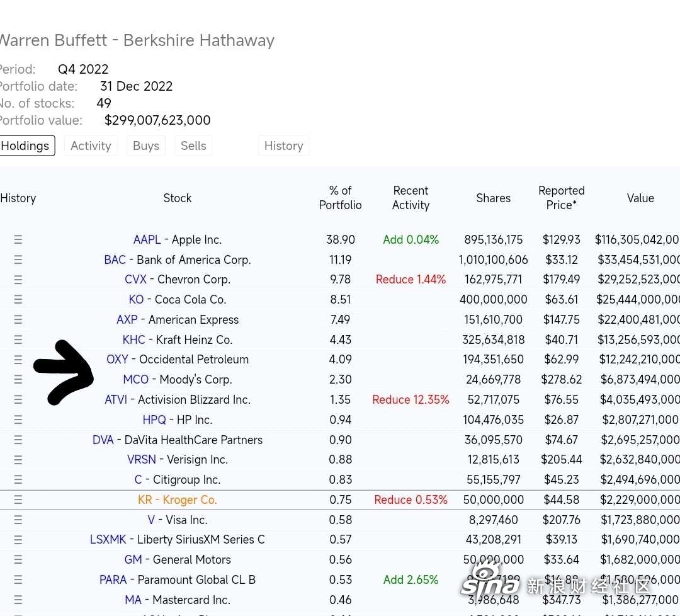Open the history icon for OXY row
Image resolution: width=680 pixels, height=616 pixels.
18,360
